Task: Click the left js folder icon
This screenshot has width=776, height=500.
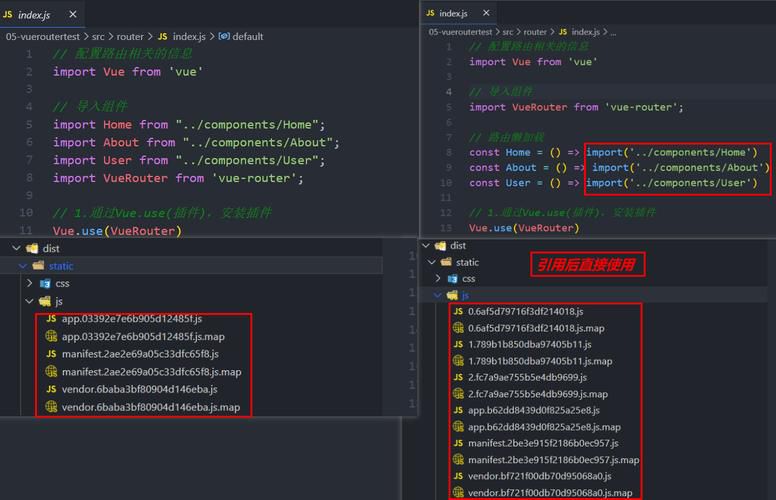Action: 45,301
